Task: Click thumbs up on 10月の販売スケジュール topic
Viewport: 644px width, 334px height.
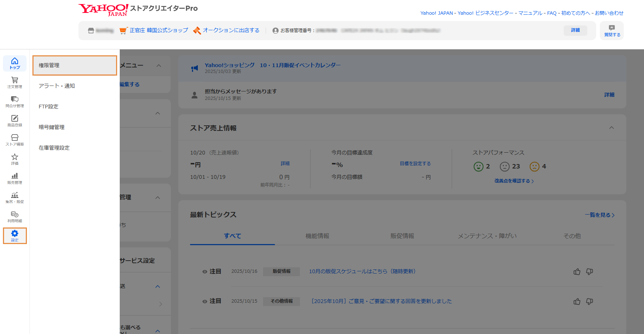Action: click(577, 272)
